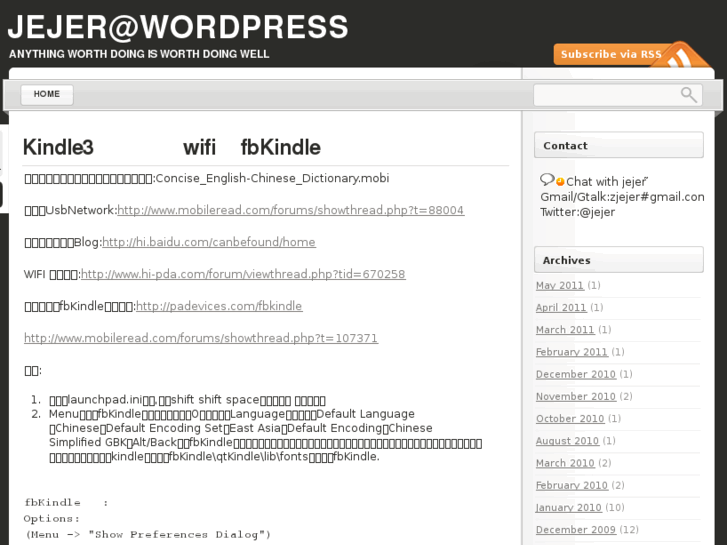Screen dimensions: 727x545
Task: Open the January 2010 archive
Action: (x=569, y=508)
